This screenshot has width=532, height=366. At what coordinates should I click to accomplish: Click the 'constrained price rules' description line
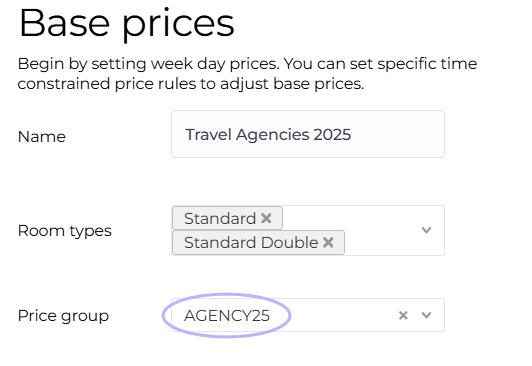[x=191, y=84]
